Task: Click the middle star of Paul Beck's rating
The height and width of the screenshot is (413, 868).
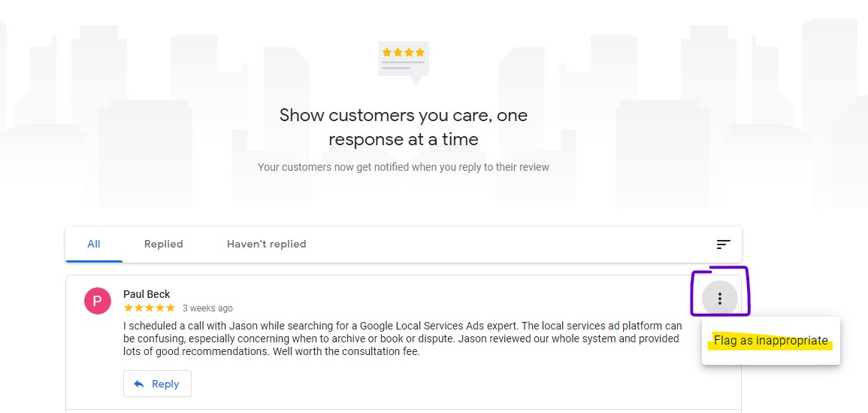Action: (x=150, y=308)
